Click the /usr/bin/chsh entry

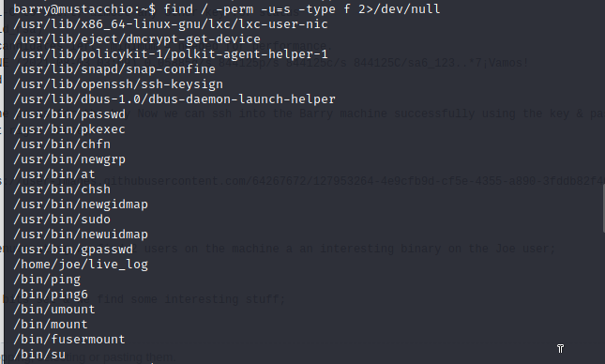coord(62,190)
